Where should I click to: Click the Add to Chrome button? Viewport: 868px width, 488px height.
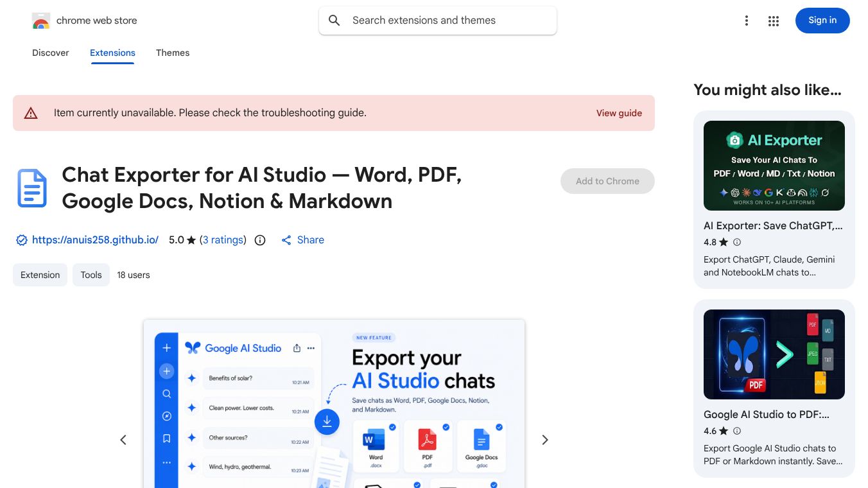pos(607,181)
